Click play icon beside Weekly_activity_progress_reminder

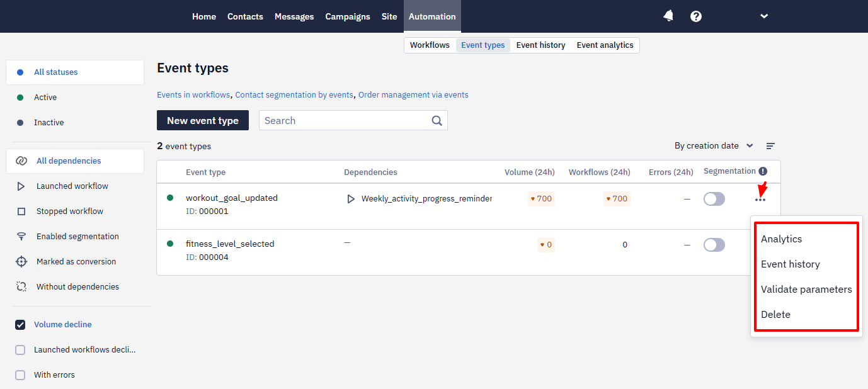pos(351,199)
